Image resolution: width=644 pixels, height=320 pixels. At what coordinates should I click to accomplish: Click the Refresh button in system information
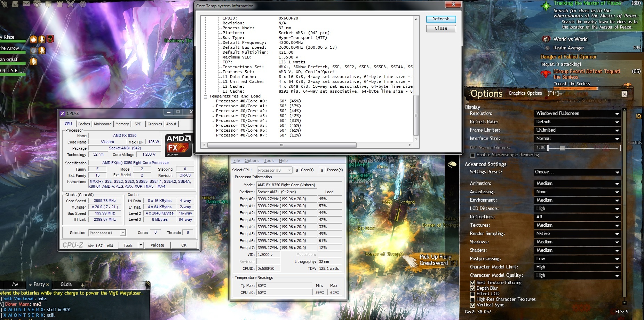pos(441,19)
